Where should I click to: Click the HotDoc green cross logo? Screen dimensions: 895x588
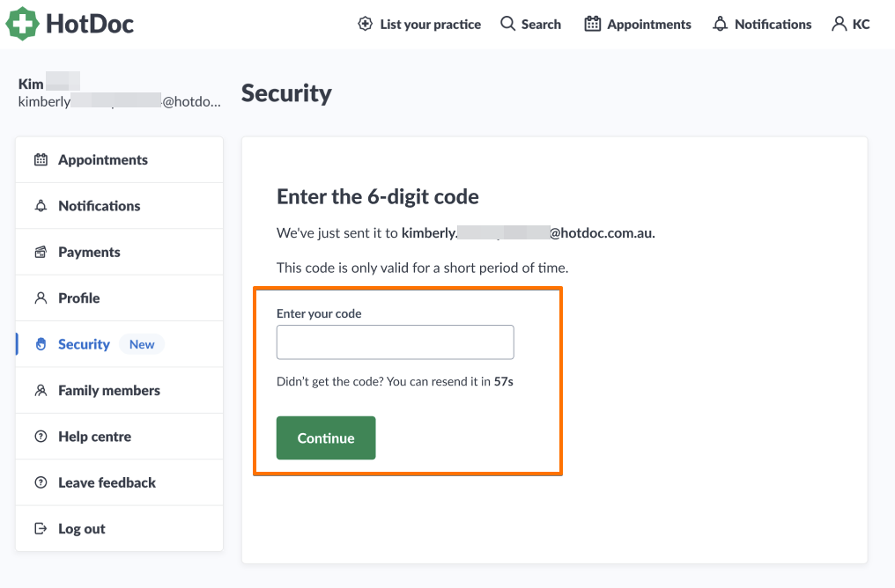[x=22, y=24]
